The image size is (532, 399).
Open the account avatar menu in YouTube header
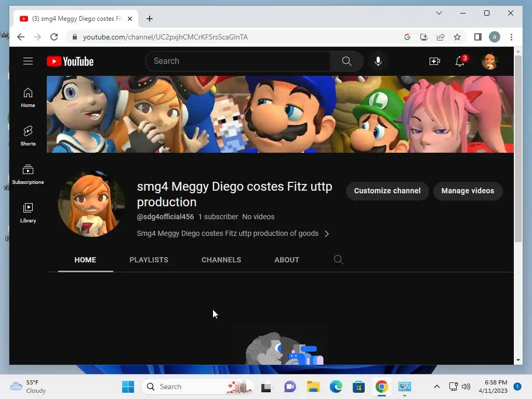point(489,61)
